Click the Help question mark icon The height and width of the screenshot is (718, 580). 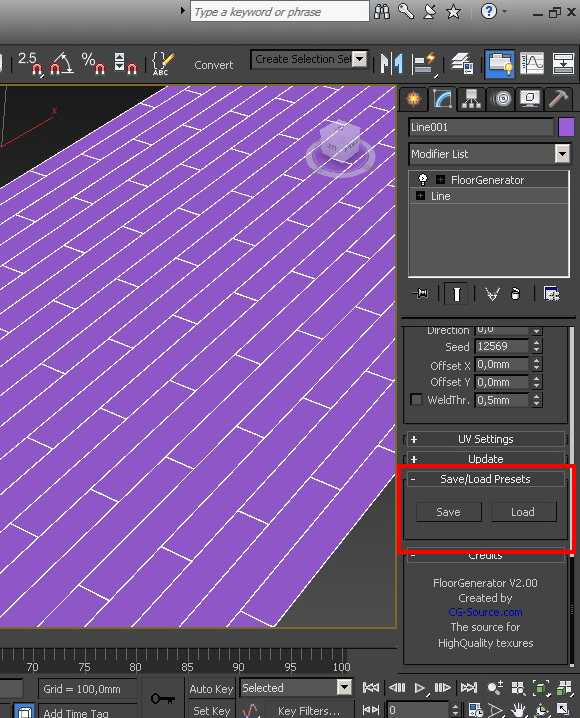click(x=489, y=11)
